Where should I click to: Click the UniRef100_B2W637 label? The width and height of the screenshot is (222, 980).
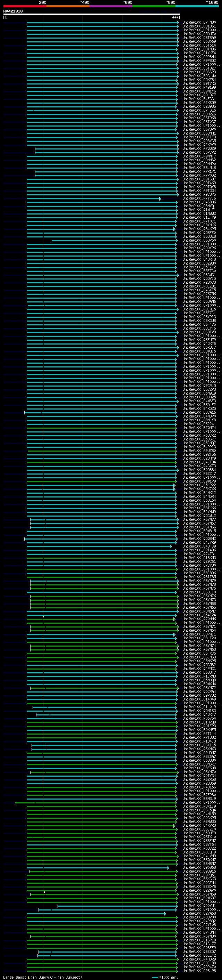(x=199, y=898)
